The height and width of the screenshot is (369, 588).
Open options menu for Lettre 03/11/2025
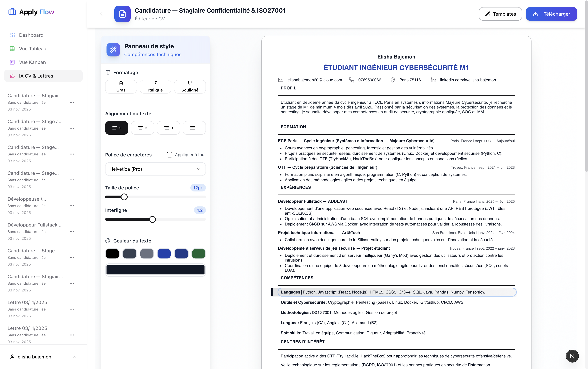click(72, 309)
